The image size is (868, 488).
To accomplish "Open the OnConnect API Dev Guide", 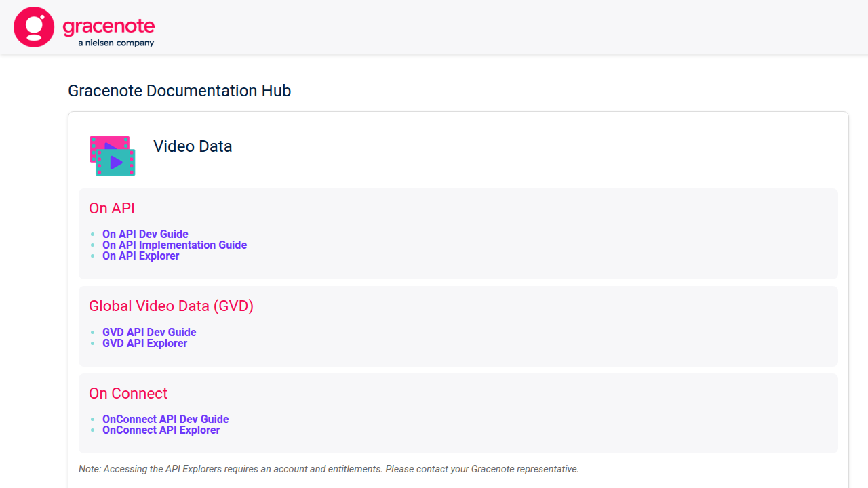I will point(165,420).
